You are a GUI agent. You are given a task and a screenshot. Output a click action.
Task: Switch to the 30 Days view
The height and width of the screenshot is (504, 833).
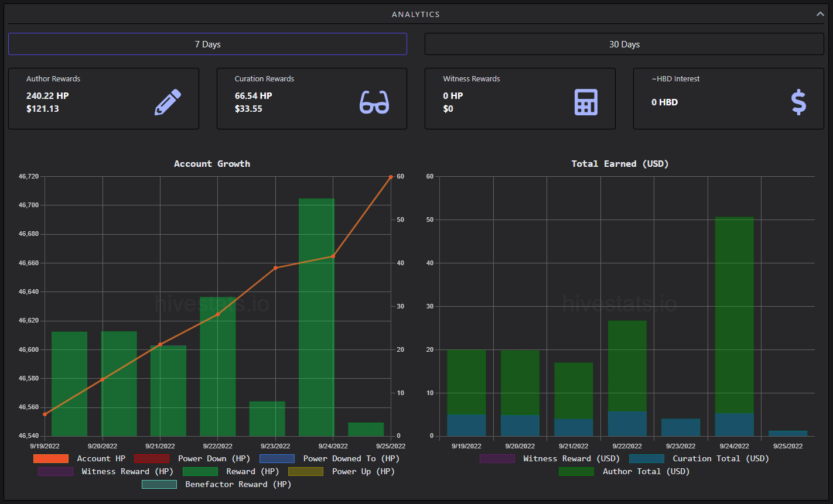tap(624, 44)
